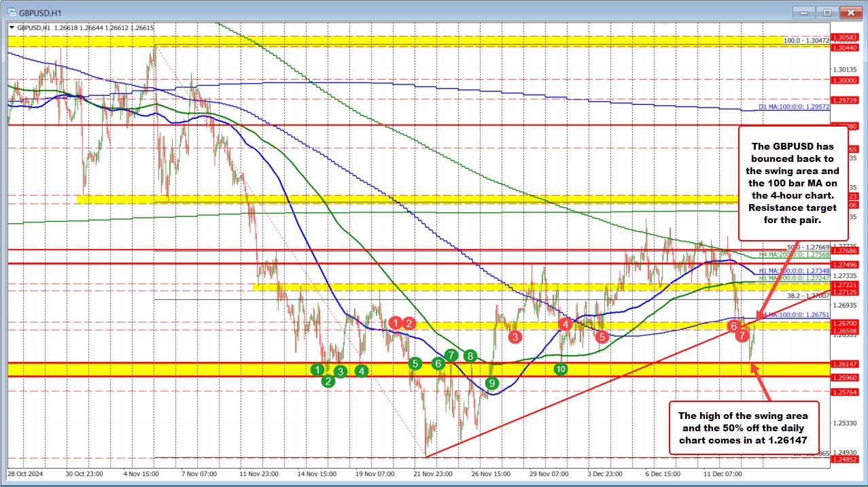Select green swing marker 1 near 14 Nov
The height and width of the screenshot is (487, 868).
(316, 370)
